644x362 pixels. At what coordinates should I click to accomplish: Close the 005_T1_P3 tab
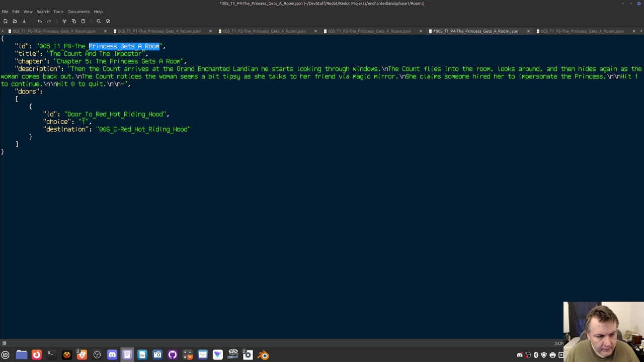421,31
